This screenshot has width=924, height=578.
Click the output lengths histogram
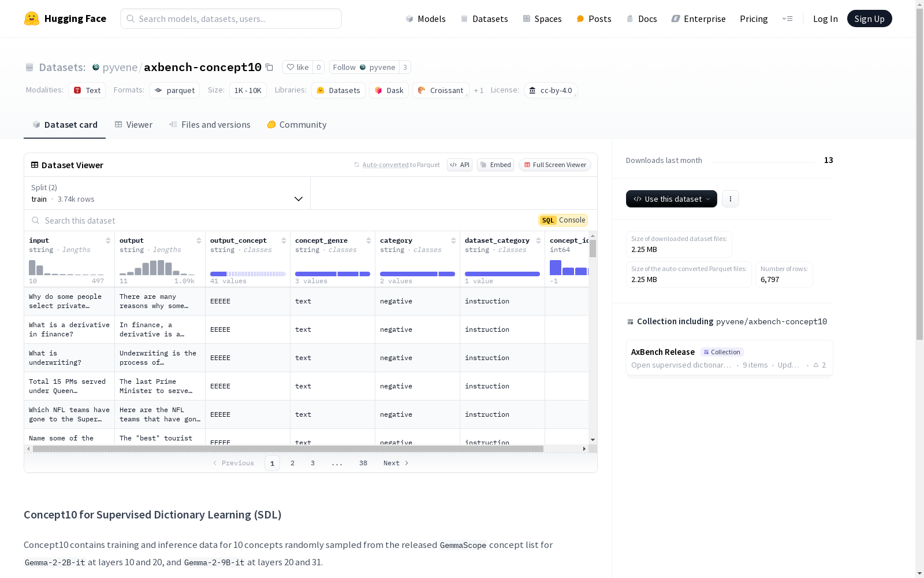[157, 267]
